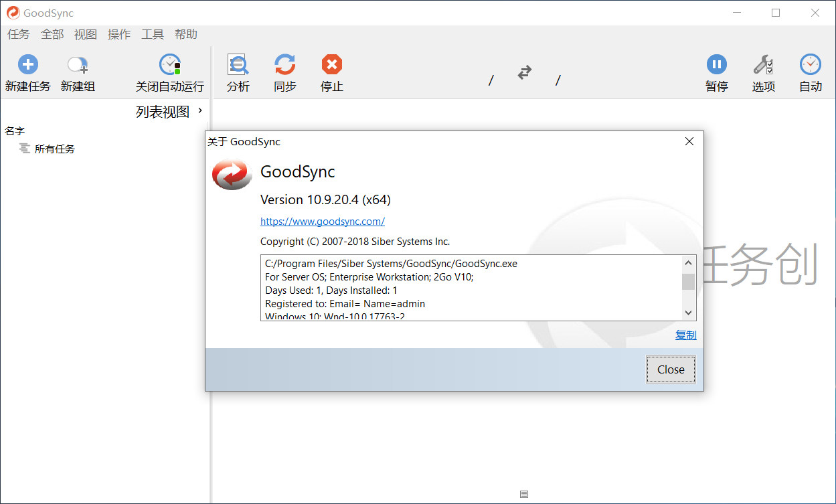Click the info box scrollbar thumb
Screen dimensions: 836x504
pyautogui.click(x=689, y=281)
